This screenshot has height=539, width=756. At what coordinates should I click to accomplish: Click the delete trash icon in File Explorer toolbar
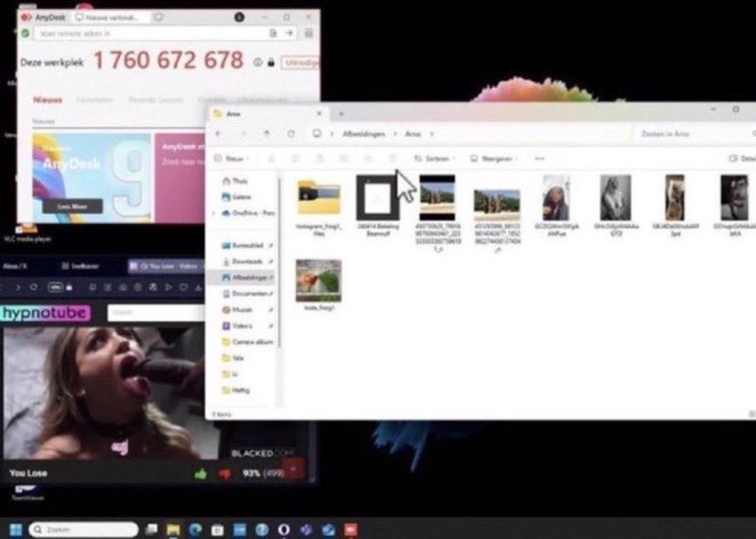[392, 158]
